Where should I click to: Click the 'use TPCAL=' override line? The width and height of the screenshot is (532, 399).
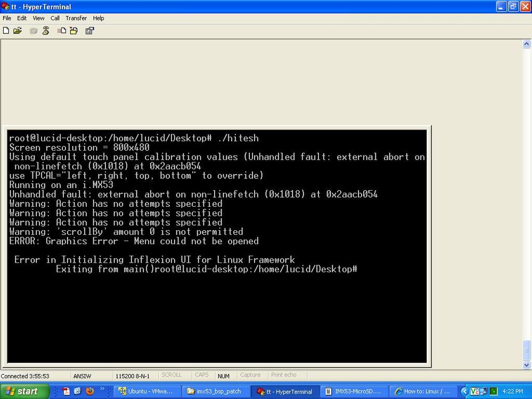[x=136, y=175]
